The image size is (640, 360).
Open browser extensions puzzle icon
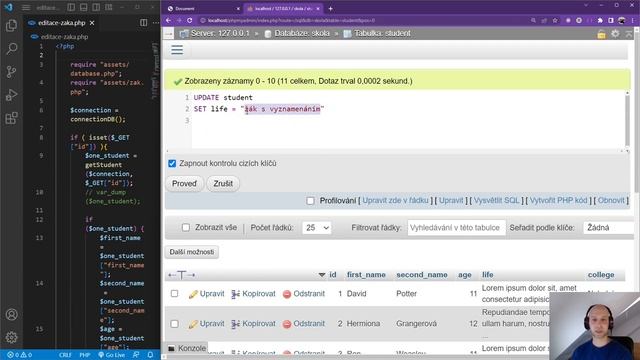[600, 20]
